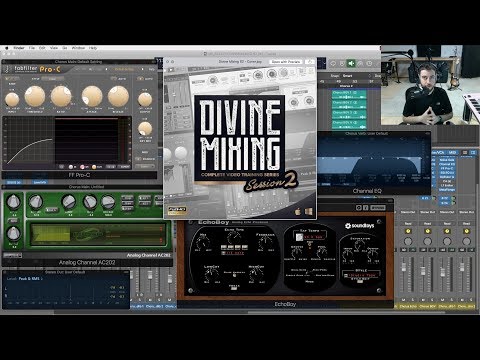Click the Pro-C Threshold knob
The width and height of the screenshot is (480, 360).
pyautogui.click(x=35, y=96)
